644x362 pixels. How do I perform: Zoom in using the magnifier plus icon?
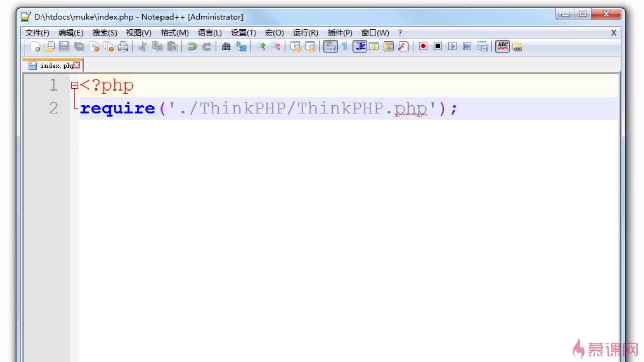(261, 47)
